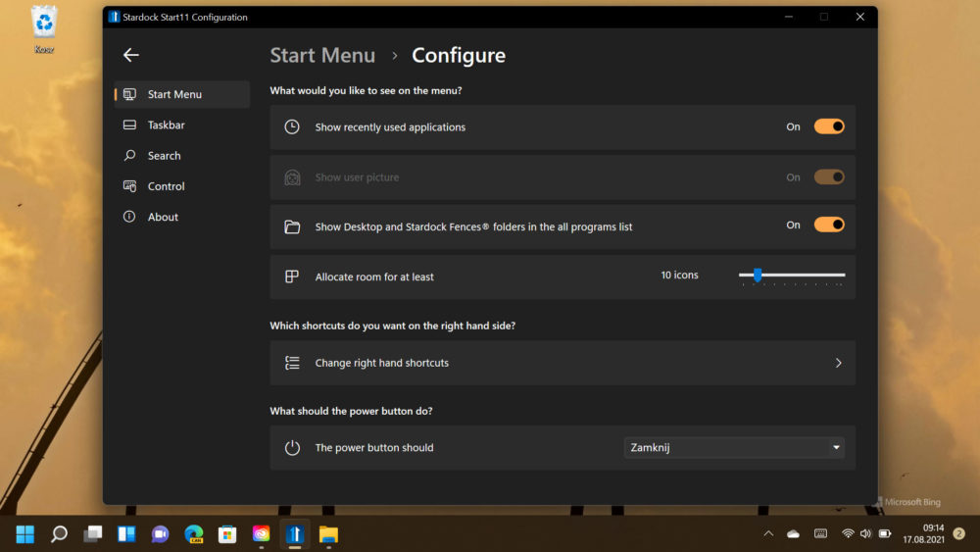Close the Start11 Configuration window
This screenshot has width=980, height=552.
(x=860, y=17)
